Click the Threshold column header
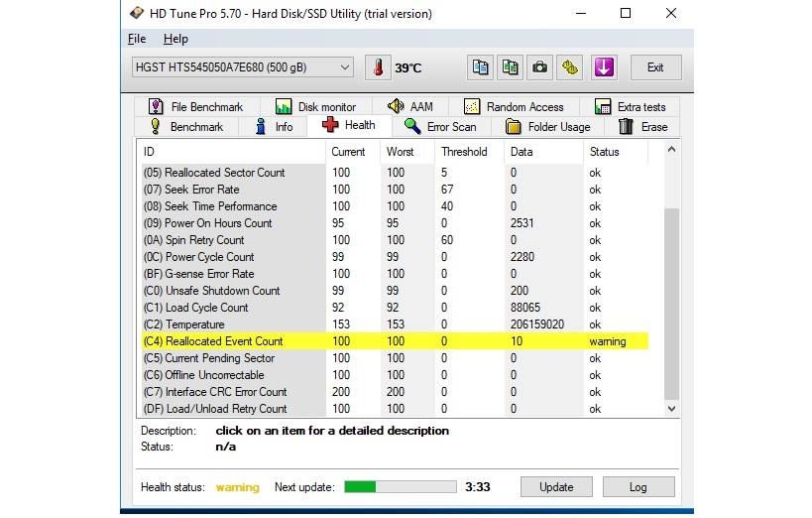The image size is (812, 518). click(x=470, y=152)
